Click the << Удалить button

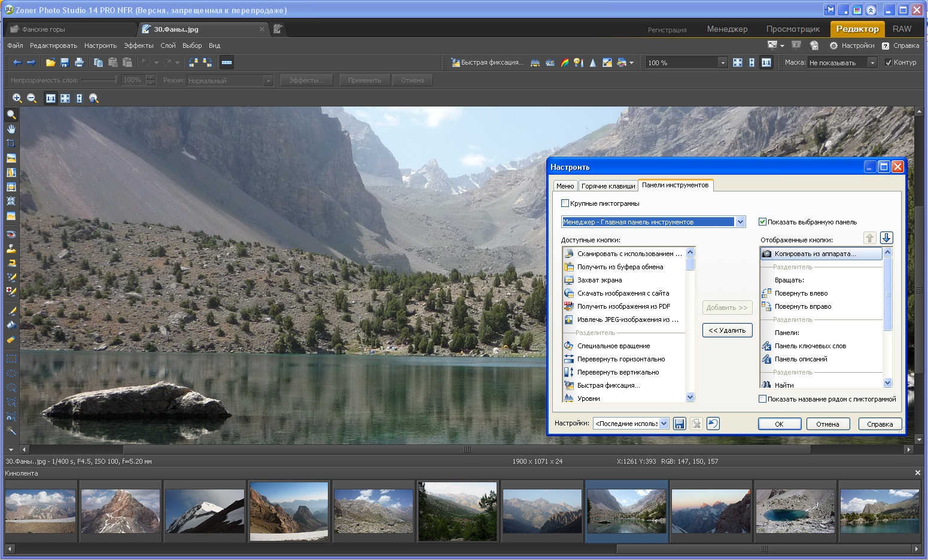[x=727, y=330]
